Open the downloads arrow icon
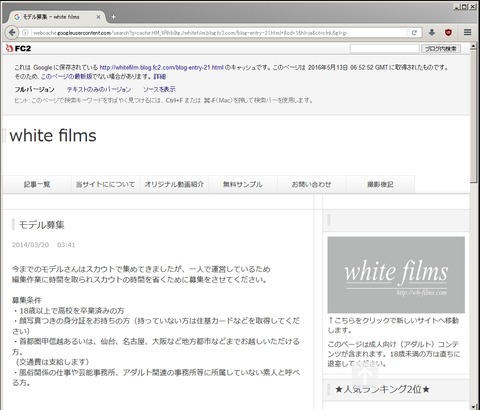Screen dimensions: 480x410 click(x=432, y=32)
